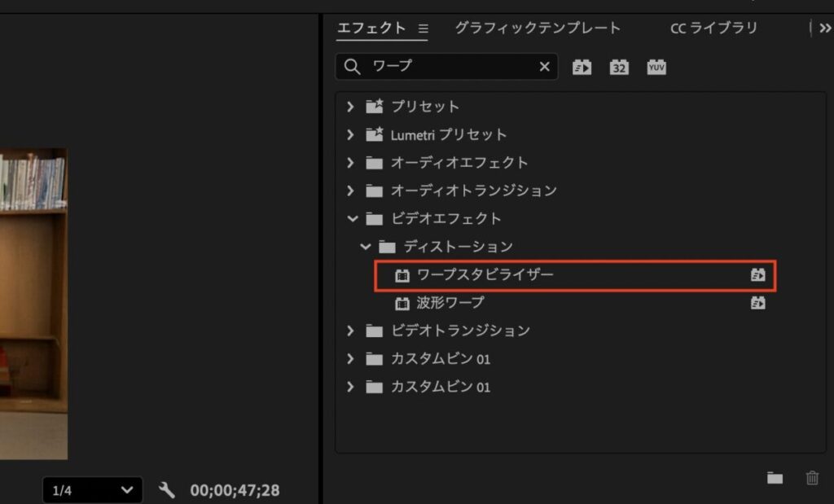
Task: Click the New Custom Bin folder icon
Action: click(775, 478)
